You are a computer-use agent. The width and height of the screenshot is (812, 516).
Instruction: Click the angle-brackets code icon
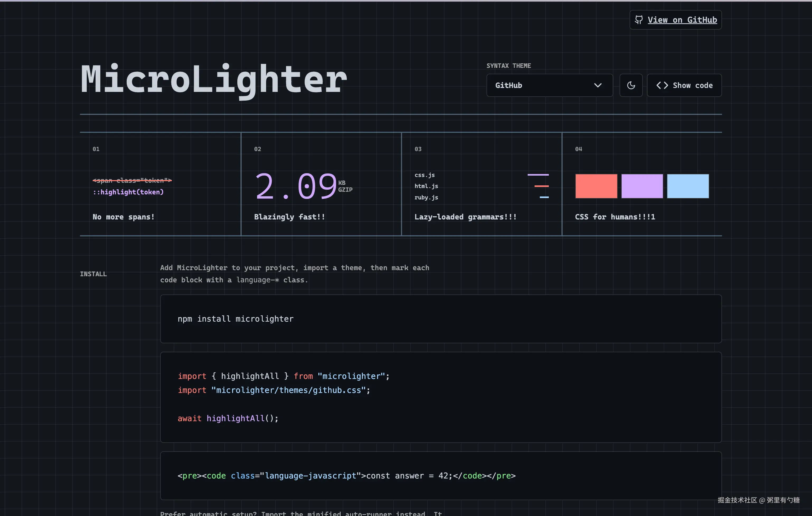662,85
